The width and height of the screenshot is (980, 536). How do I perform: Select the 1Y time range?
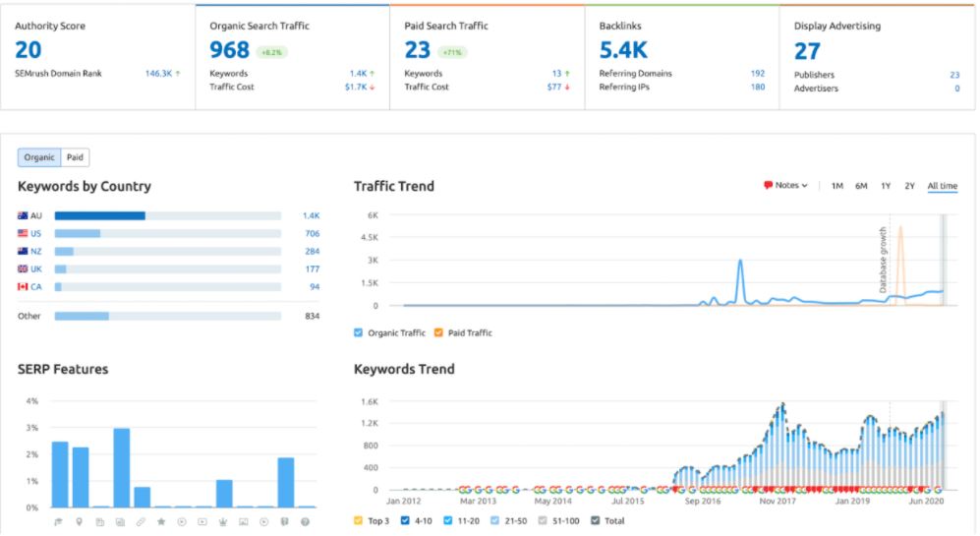pos(886,186)
